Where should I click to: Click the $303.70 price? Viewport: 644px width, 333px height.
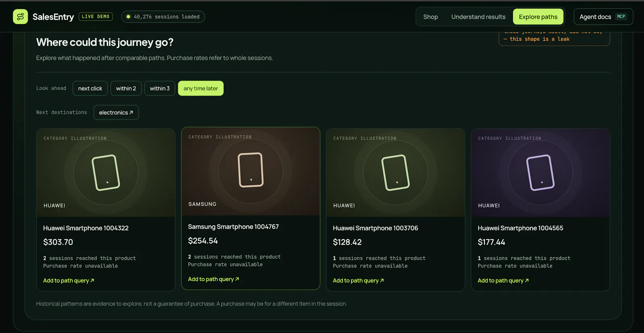click(58, 242)
